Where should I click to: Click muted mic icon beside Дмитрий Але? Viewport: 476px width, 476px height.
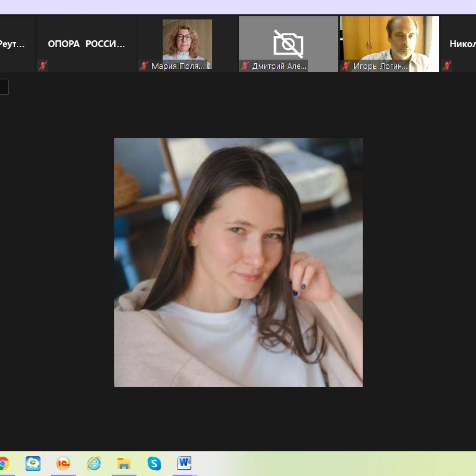click(x=245, y=66)
